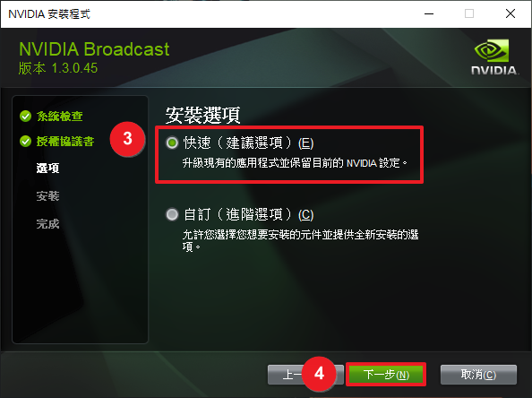Viewport: 532px width, 398px height.
Task: Open the 系統檢查 step in sidebar
Action: 59,117
